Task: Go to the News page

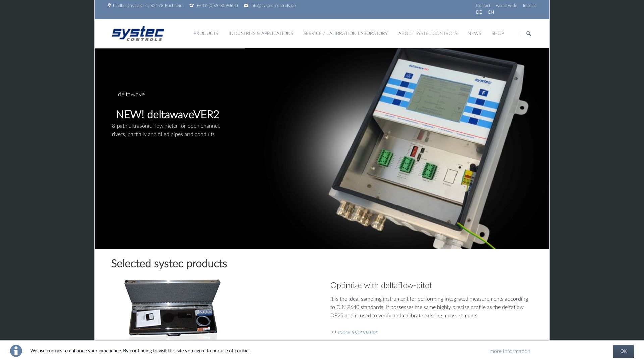Action: (474, 34)
